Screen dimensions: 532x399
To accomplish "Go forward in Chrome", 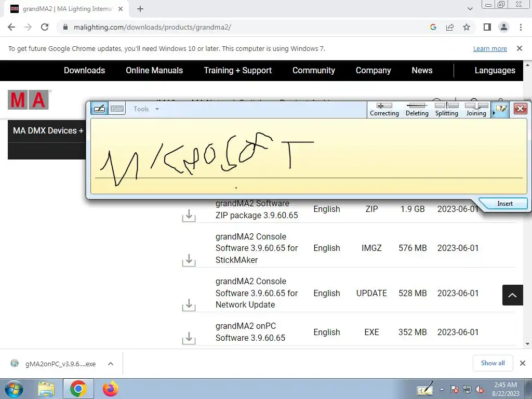I will point(28,27).
